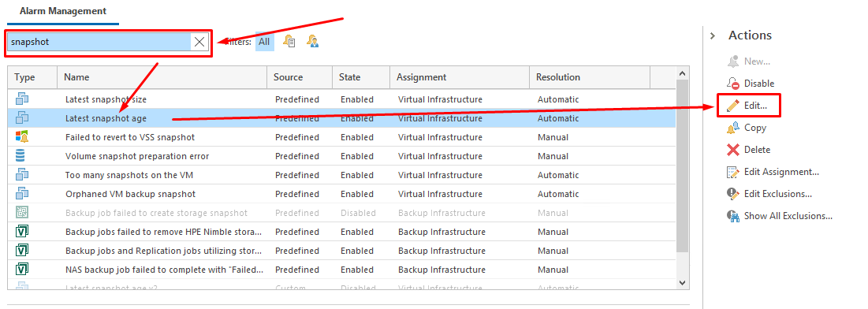
Task: Click the Edit Assignment icon
Action: point(733,172)
